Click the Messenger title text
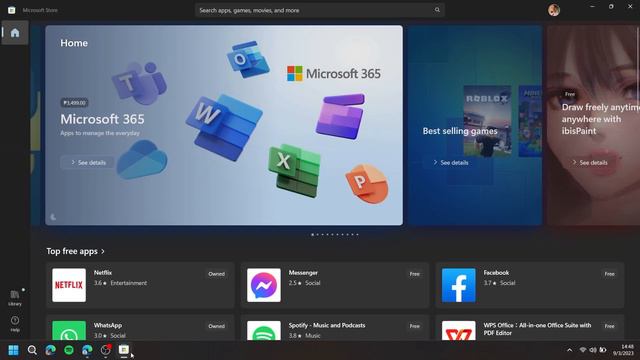Image resolution: width=640 pixels, height=360 pixels. (303, 273)
